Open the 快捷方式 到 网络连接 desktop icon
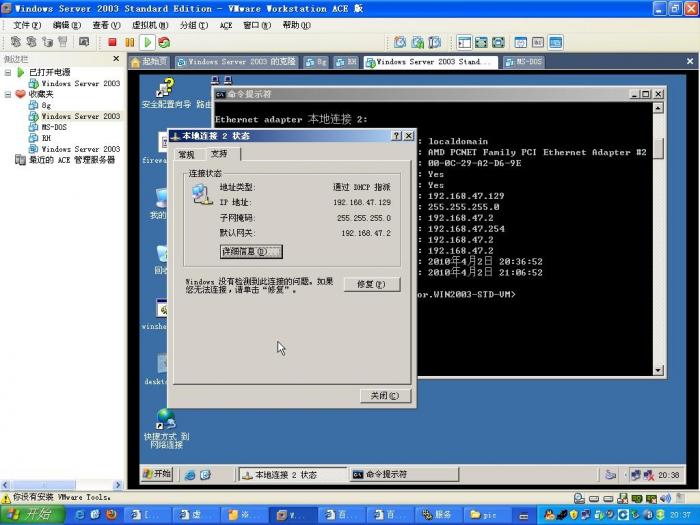 166,429
